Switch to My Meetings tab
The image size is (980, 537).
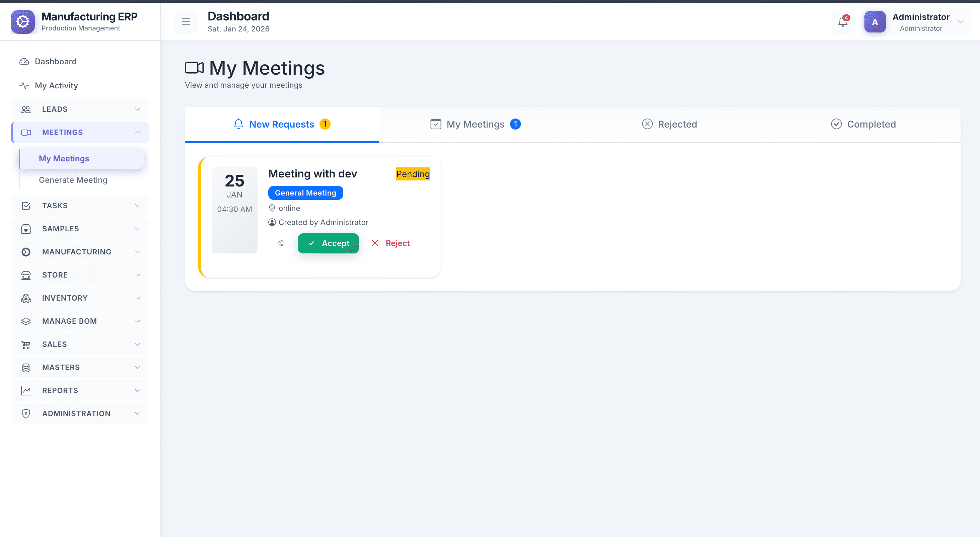(x=475, y=124)
